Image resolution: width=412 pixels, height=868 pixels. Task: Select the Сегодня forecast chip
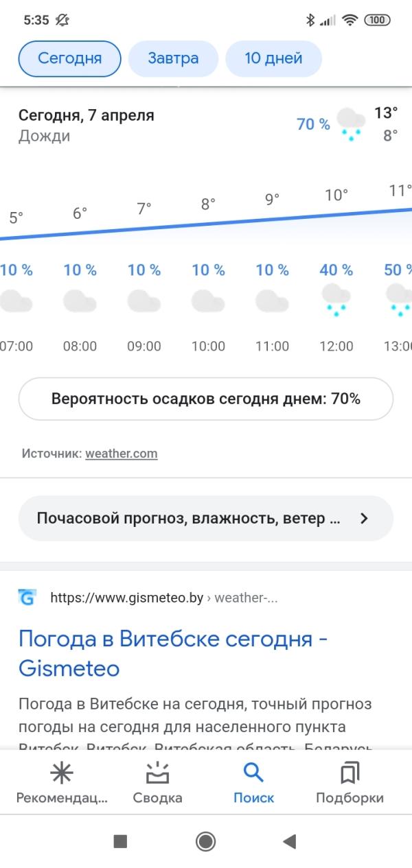[69, 58]
